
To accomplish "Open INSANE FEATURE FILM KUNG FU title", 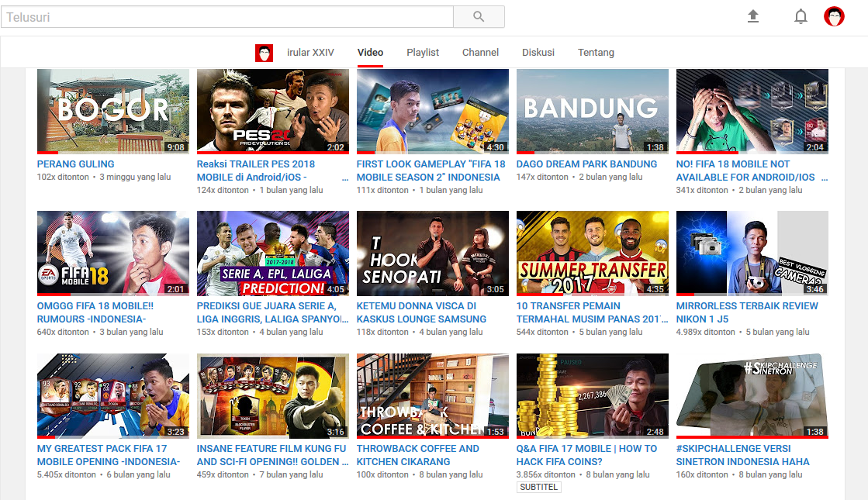I will coord(272,455).
